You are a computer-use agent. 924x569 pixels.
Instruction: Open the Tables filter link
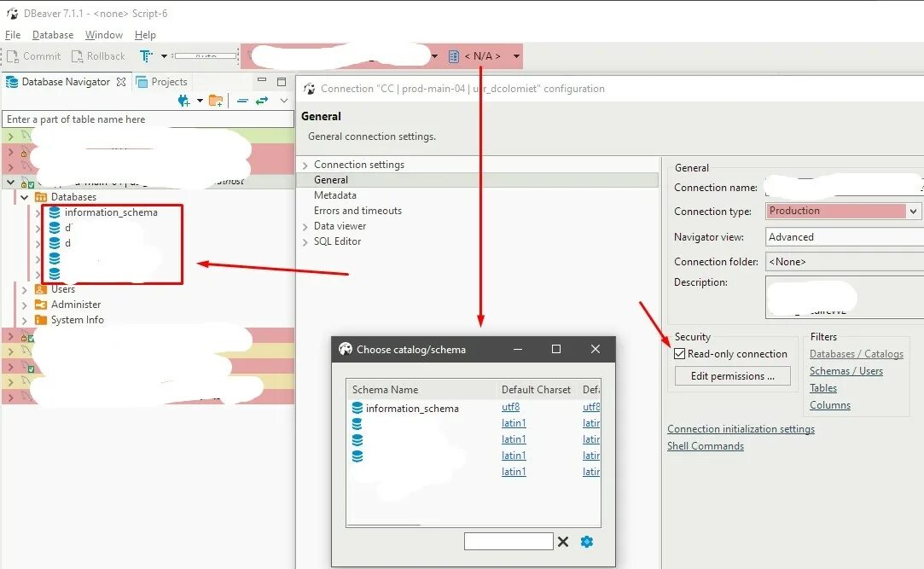click(823, 387)
